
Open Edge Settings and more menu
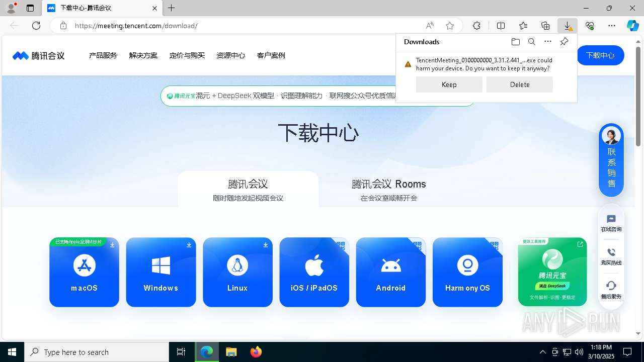612,26
